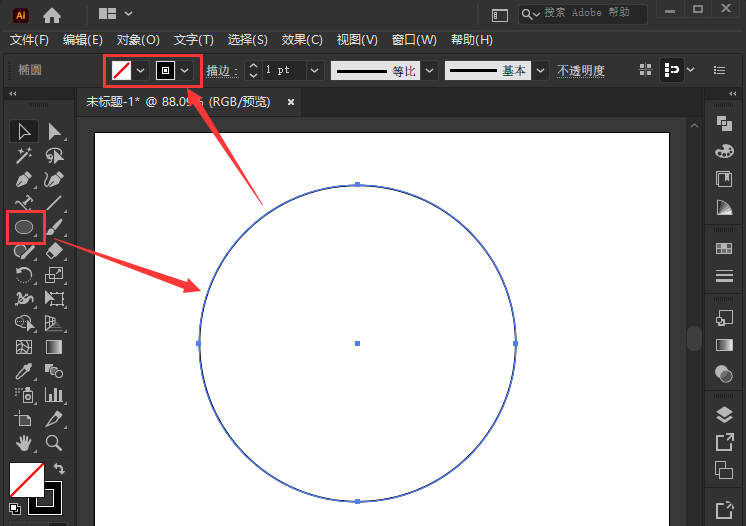
Task: Select the Zoom tool
Action: [54, 443]
